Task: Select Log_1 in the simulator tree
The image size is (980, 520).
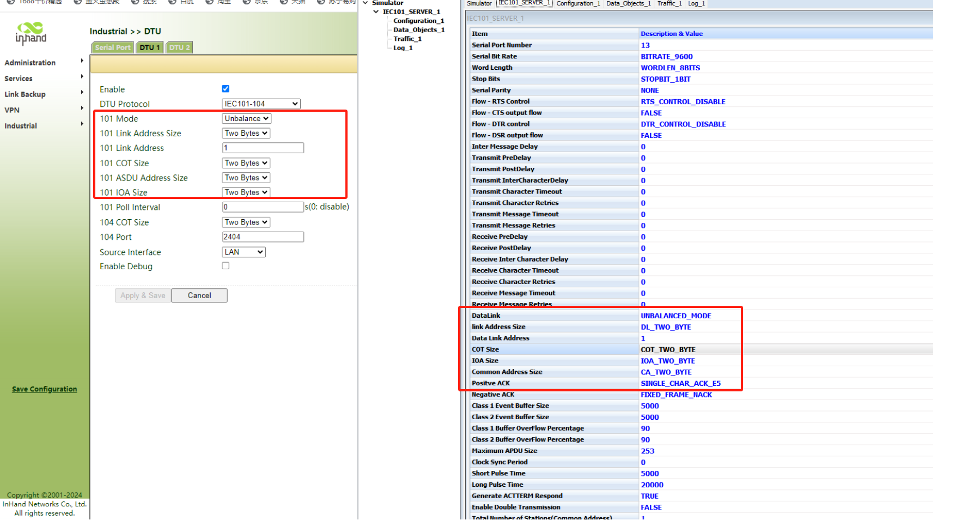Action: (403, 48)
